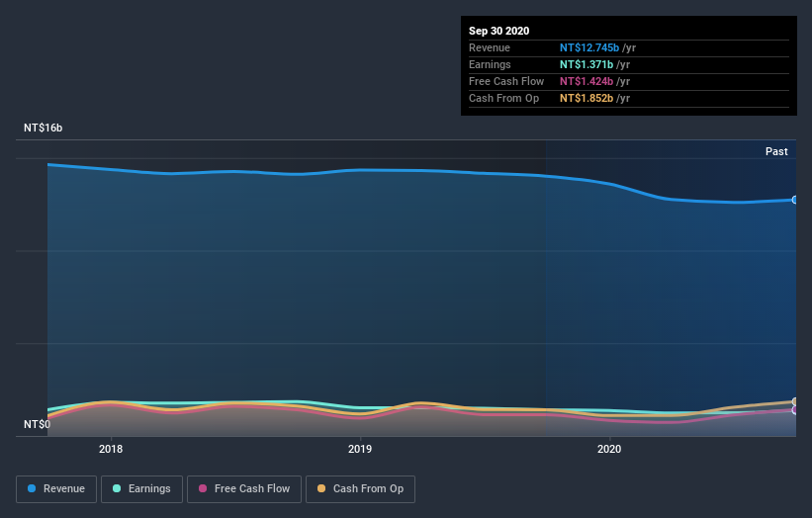Screen dimensions: 812x518
Task: Toggle the Revenue series in the legend
Action: click(x=56, y=489)
